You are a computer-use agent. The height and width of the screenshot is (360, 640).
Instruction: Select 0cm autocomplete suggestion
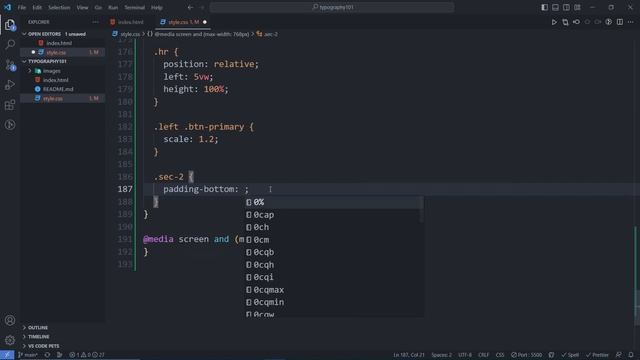pos(334,240)
